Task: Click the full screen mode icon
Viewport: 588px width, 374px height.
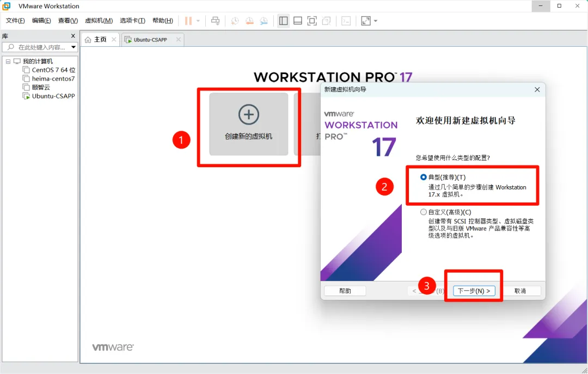Action: coord(312,21)
